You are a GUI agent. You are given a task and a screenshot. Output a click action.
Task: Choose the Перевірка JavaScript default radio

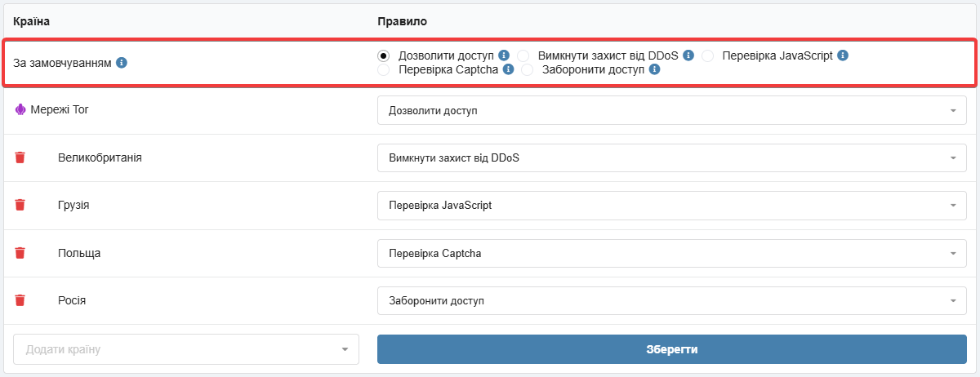(x=708, y=55)
